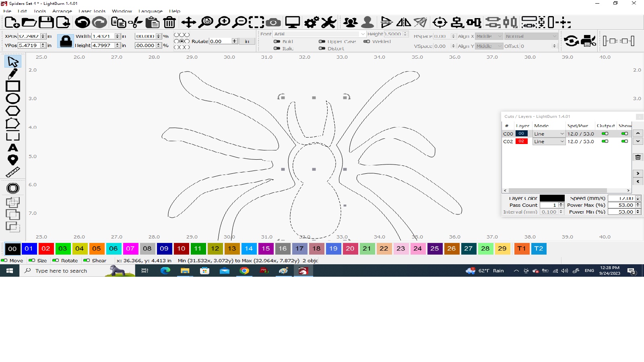Select the Measure ruler tool
The height and width of the screenshot is (362, 644).
(12, 173)
